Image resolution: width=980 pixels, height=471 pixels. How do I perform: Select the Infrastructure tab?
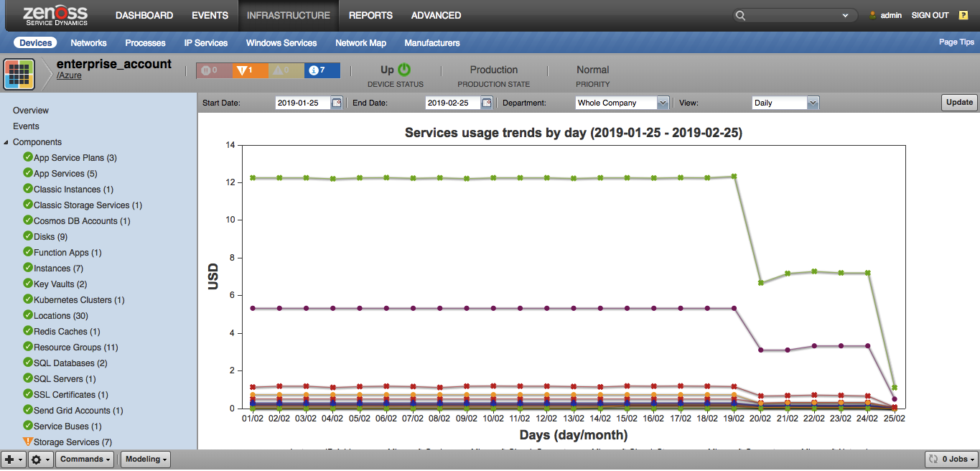289,15
